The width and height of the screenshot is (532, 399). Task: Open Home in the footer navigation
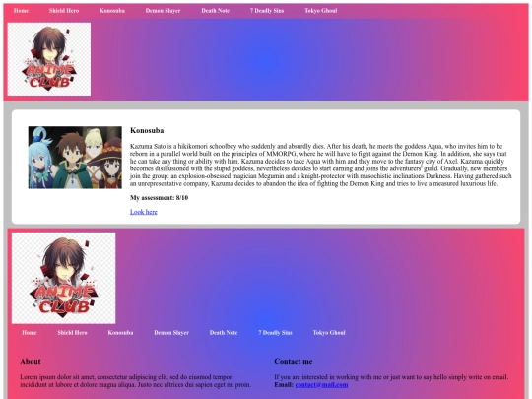30,333
